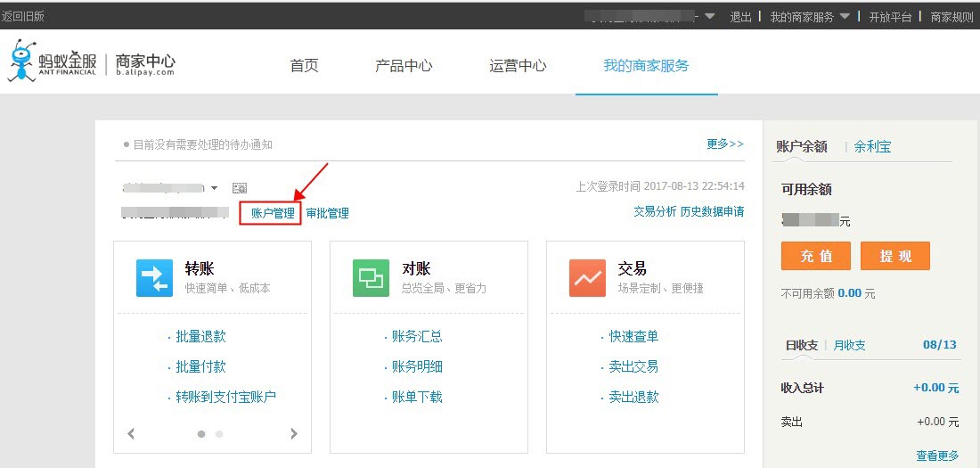Screen dimensions: 980x468
Task: Click the green 对账 reconciliation icon
Action: tap(371, 278)
